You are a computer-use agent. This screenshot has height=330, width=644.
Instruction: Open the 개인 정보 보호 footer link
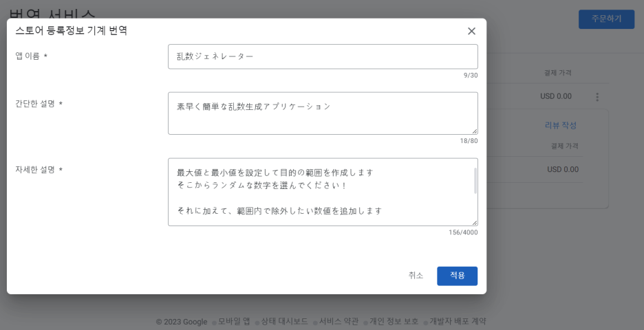click(394, 321)
